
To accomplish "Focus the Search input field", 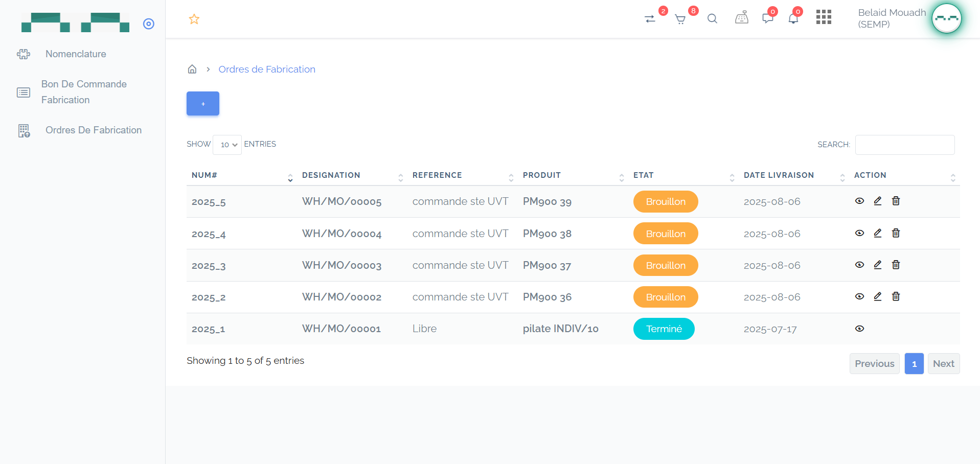I will (905, 145).
